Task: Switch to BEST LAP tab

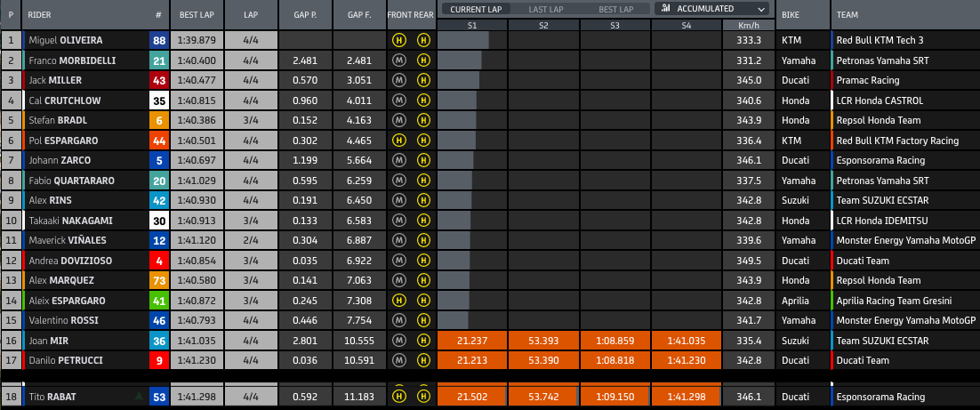Action: pyautogui.click(x=615, y=10)
